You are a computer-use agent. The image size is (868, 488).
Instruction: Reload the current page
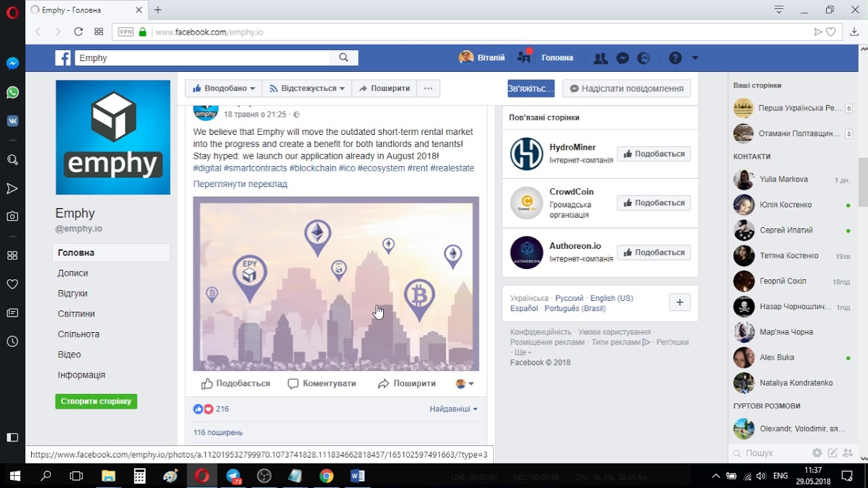click(x=78, y=32)
